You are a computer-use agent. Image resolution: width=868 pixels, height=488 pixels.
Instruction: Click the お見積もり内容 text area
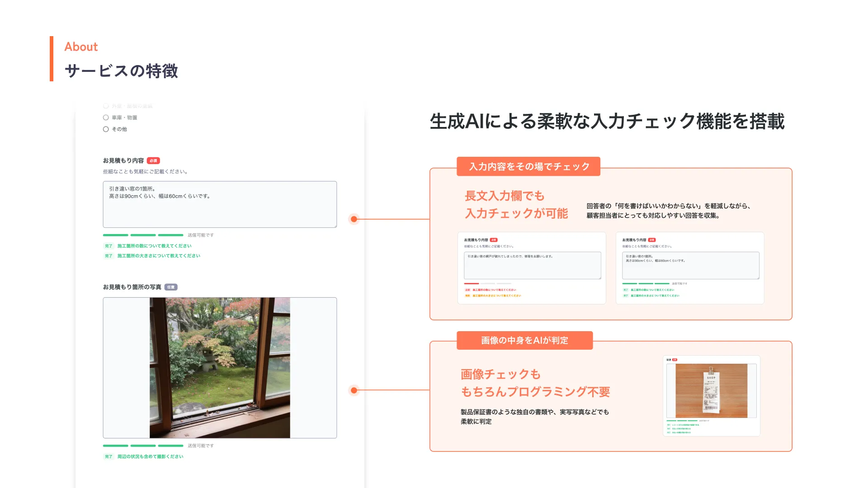click(220, 205)
